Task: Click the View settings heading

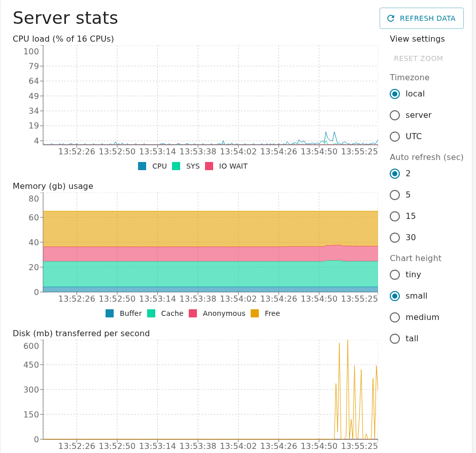Action: [x=417, y=39]
